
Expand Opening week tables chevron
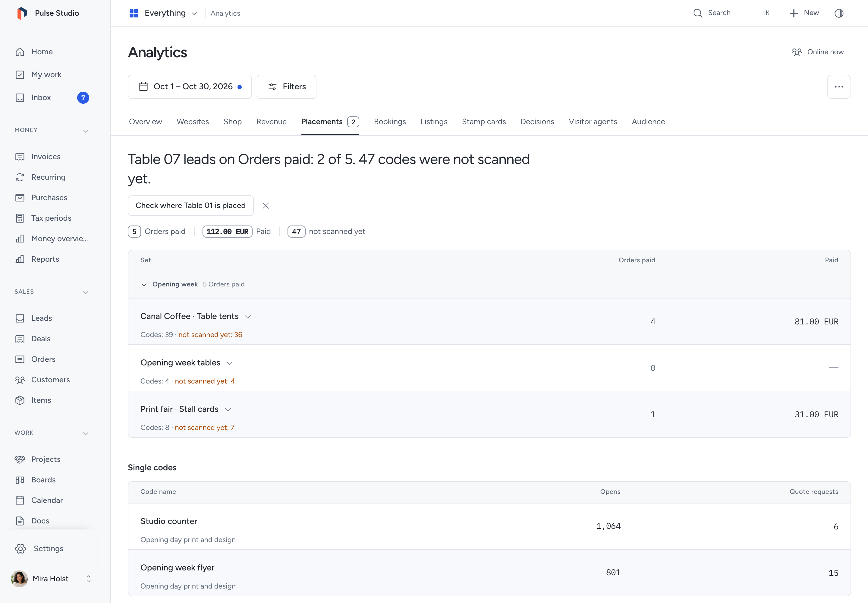coord(230,363)
